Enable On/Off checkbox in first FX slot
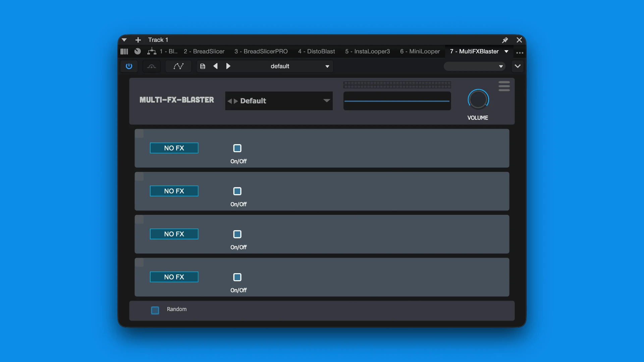Image resolution: width=644 pixels, height=362 pixels. coord(237,148)
